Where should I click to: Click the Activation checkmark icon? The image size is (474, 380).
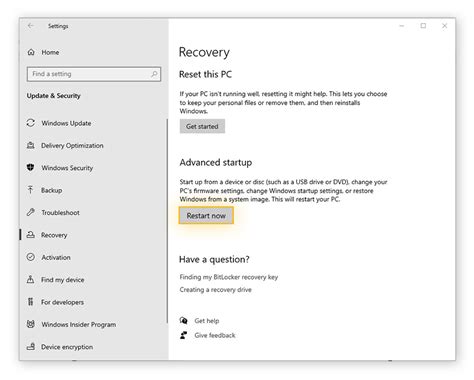31,257
